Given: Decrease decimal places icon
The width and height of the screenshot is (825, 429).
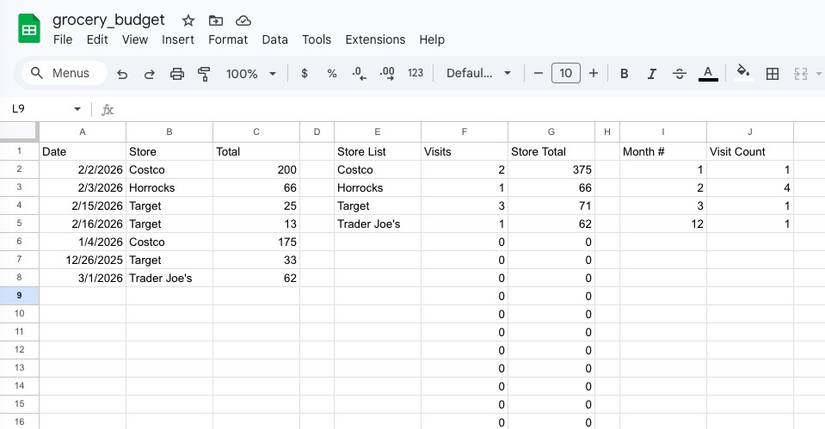Looking at the screenshot, I should (x=359, y=74).
